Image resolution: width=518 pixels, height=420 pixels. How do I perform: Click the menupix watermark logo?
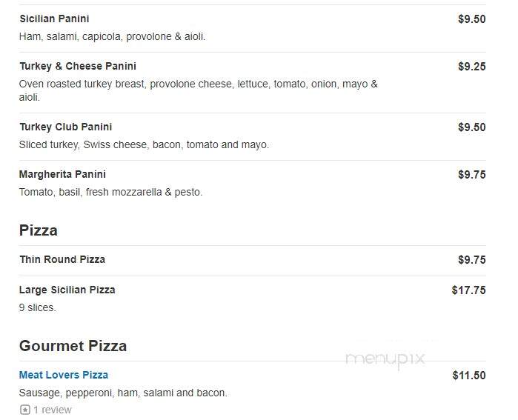(x=385, y=360)
